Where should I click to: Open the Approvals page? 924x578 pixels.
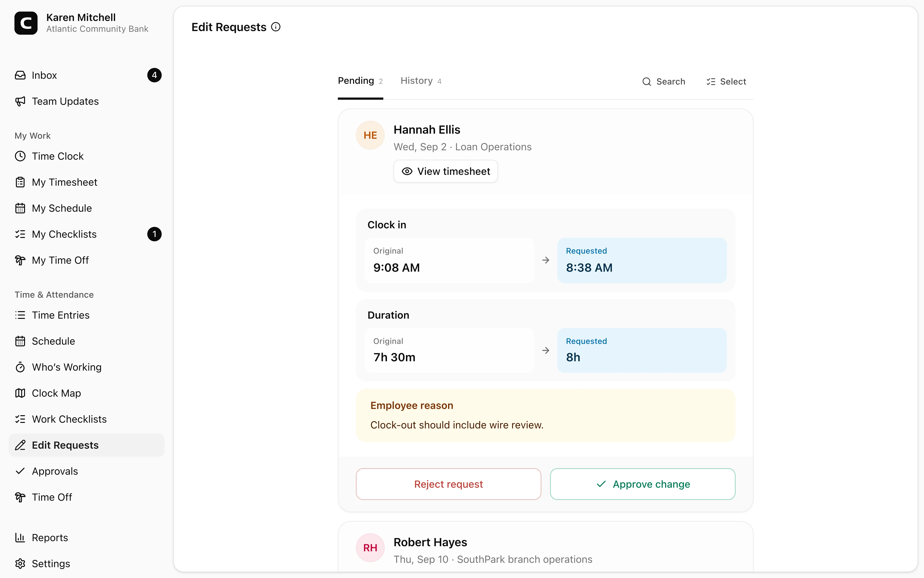(x=87, y=471)
